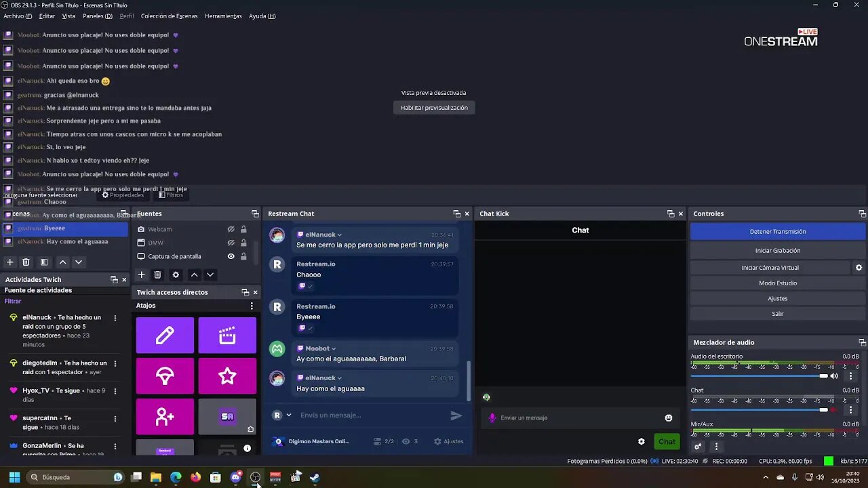Viewport: 868px width, 488px height.
Task: Click the pencil edit stream info shortcut
Action: pyautogui.click(x=165, y=335)
